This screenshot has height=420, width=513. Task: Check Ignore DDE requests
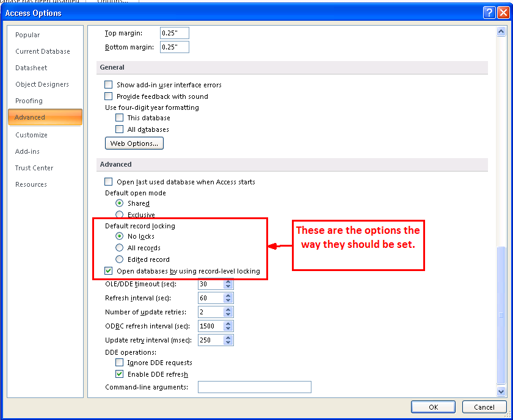tap(120, 363)
